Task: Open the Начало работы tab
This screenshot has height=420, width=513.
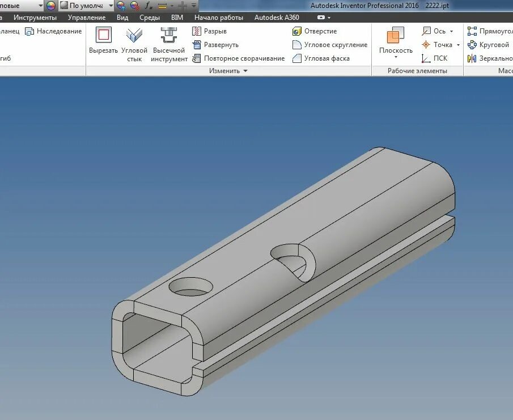Action: (219, 18)
